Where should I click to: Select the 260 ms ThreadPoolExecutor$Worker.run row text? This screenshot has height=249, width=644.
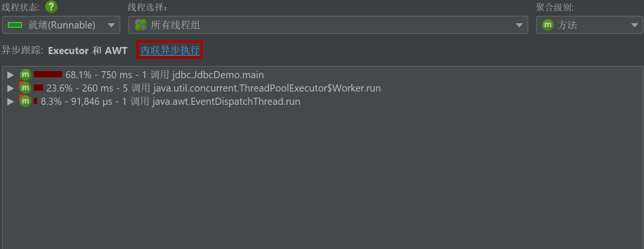pyautogui.click(x=214, y=88)
